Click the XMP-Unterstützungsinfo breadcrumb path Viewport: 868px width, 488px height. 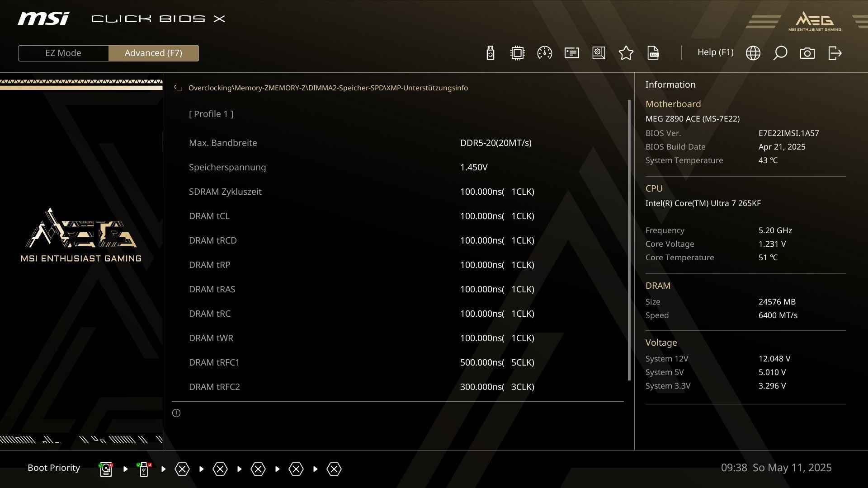pyautogui.click(x=435, y=88)
